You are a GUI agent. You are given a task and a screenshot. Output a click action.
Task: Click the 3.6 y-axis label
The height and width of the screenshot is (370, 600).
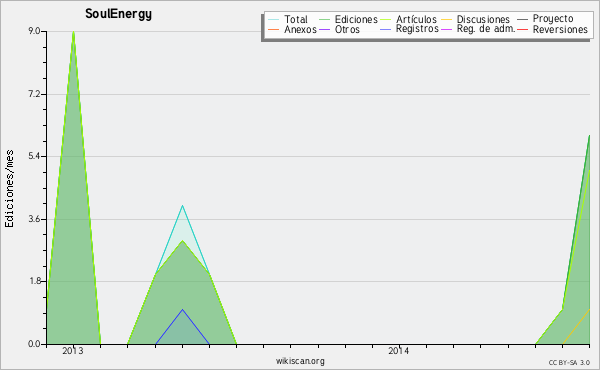(34, 219)
